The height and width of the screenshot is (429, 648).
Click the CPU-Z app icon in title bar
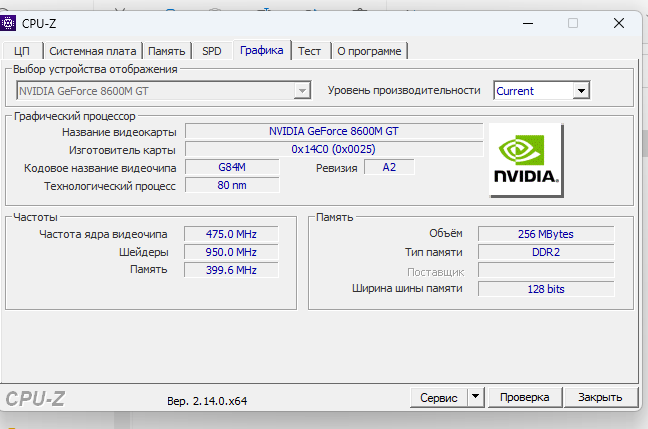[8, 23]
